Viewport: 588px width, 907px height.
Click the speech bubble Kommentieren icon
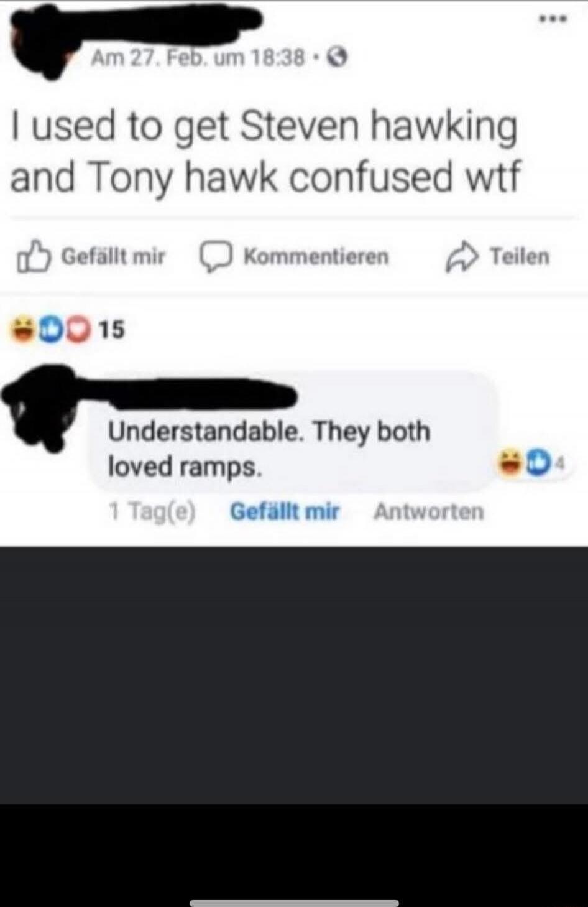tap(216, 257)
